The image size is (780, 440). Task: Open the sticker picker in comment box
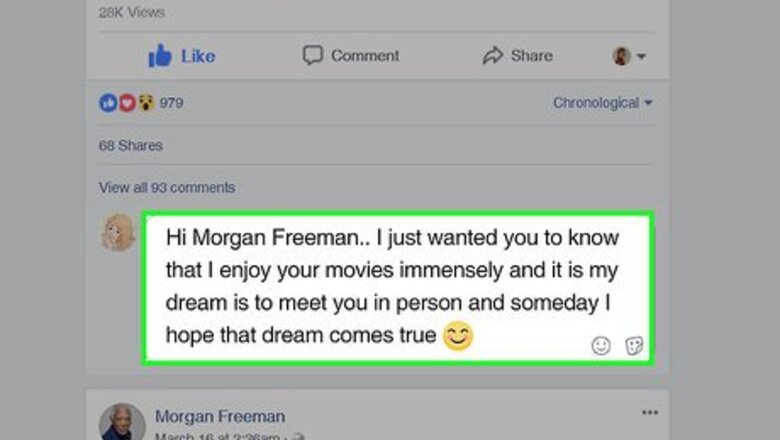tap(633, 346)
